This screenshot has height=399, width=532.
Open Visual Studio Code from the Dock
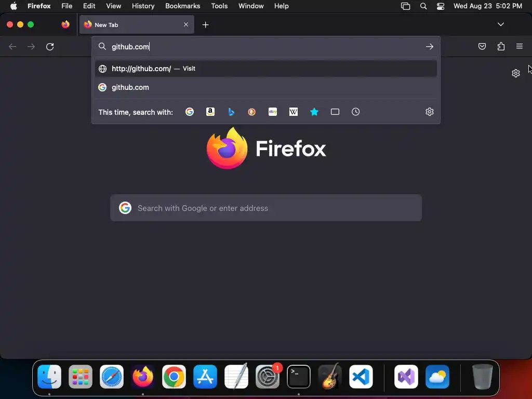click(x=361, y=377)
